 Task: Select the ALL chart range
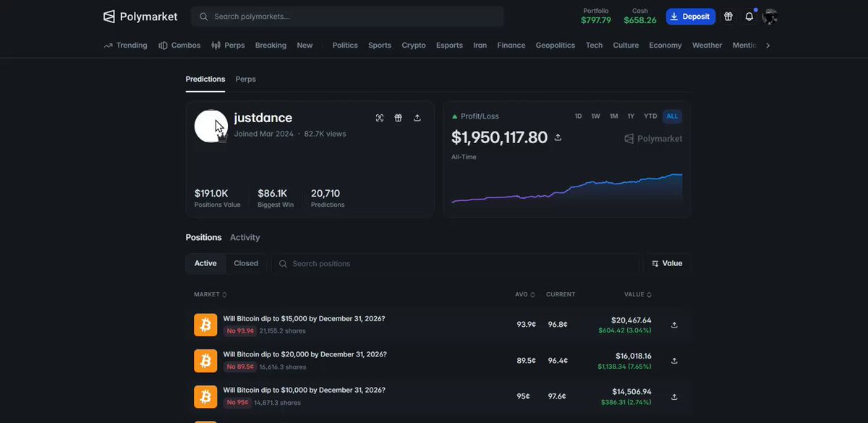click(673, 116)
